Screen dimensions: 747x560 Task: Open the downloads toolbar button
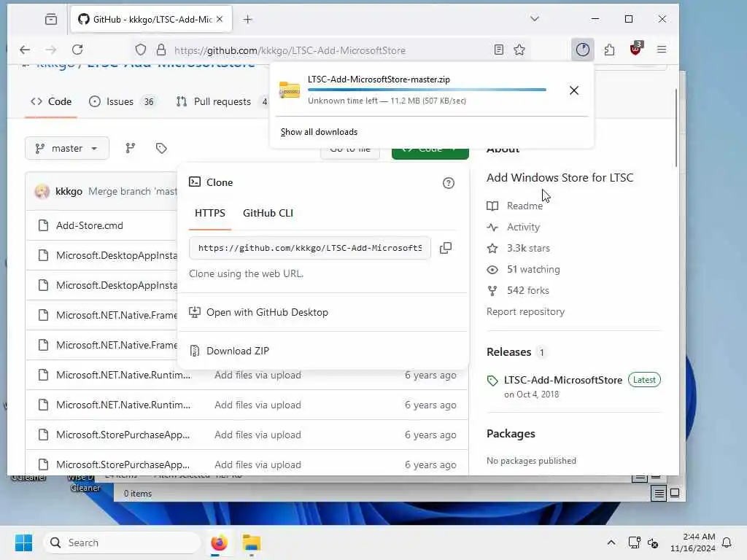[582, 50]
